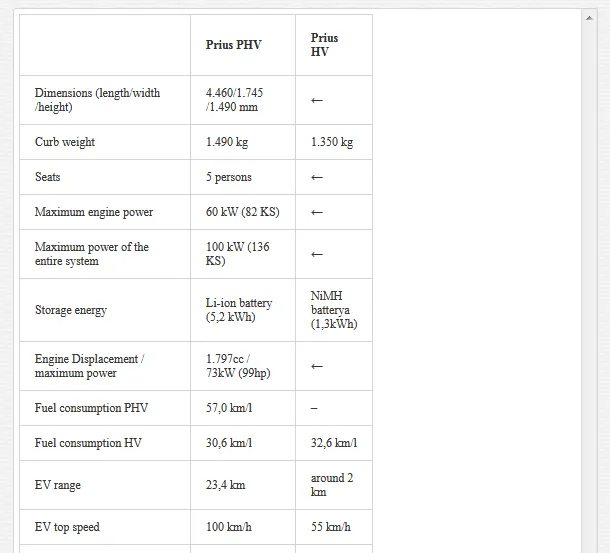The width and height of the screenshot is (610, 553).
Task: Click the Storage energy label
Action: tap(71, 310)
